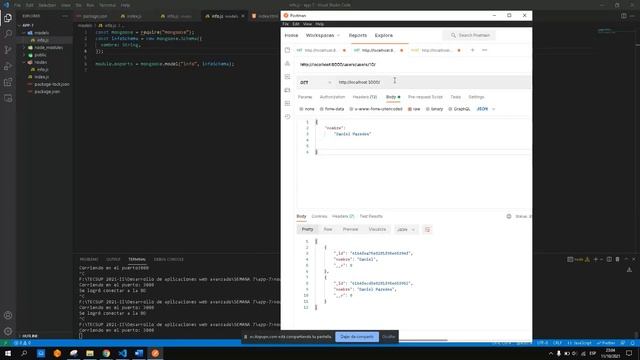Image resolution: width=640 pixels, height=360 pixels.
Task: Open Postman Monitors sidebar icon
Action: point(287,103)
